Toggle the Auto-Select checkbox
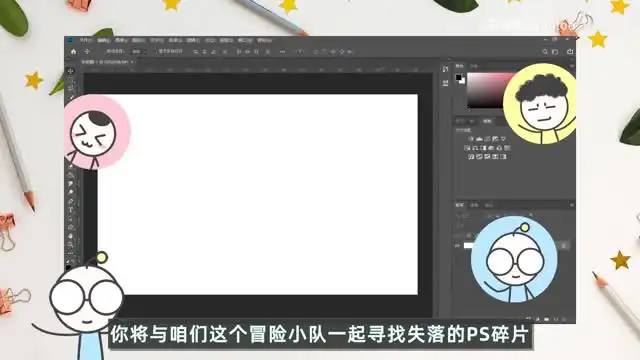The height and width of the screenshot is (360, 640). coord(105,52)
